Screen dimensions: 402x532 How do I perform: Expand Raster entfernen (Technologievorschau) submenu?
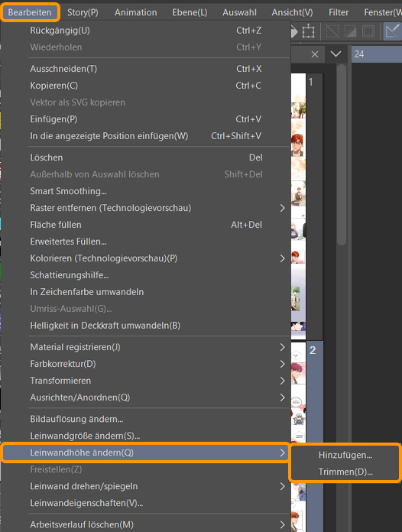[145, 208]
